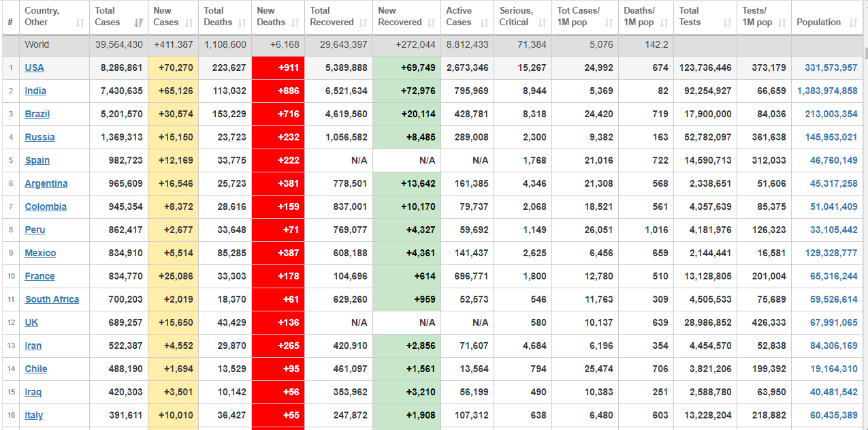868x430 pixels.
Task: Open the Mexico country link
Action: coord(41,253)
